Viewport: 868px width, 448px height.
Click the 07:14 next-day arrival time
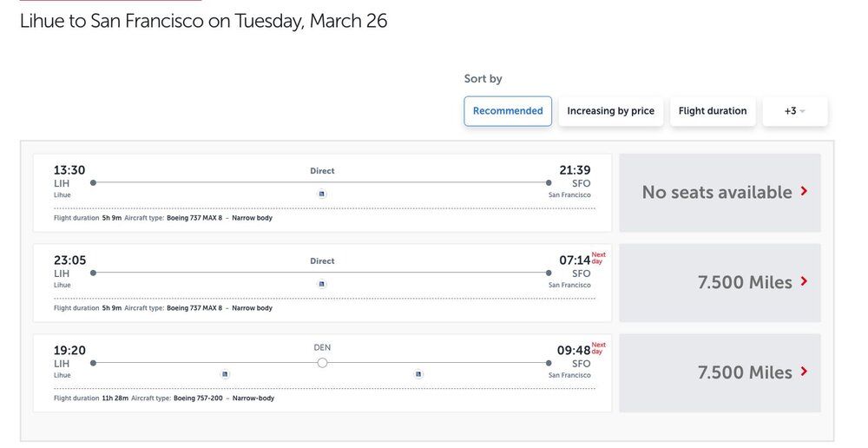pyautogui.click(x=574, y=260)
